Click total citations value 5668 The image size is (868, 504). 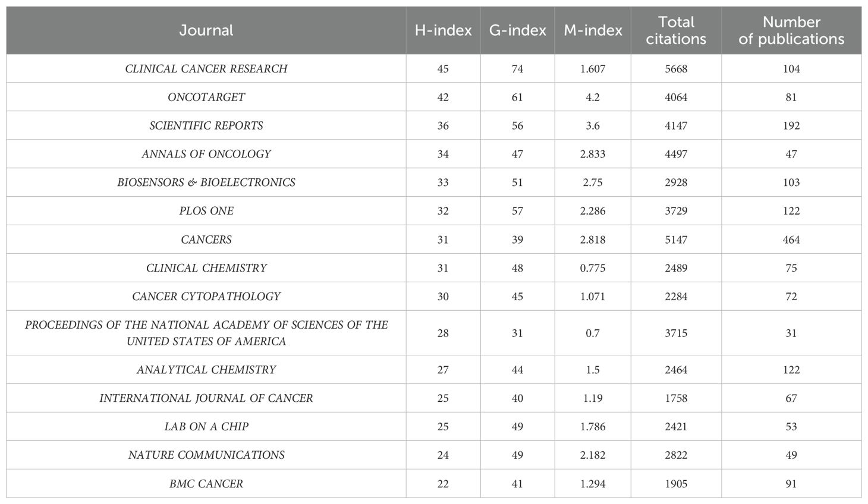tap(676, 69)
